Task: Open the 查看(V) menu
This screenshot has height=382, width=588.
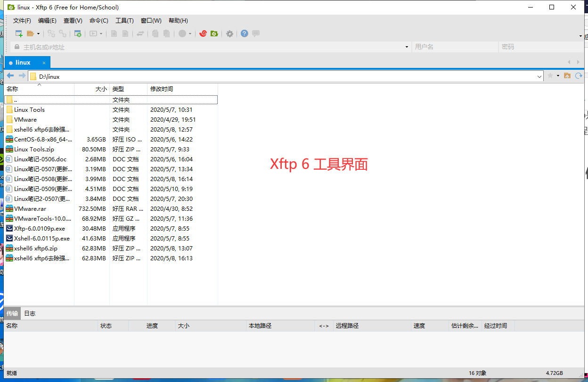Action: click(73, 21)
